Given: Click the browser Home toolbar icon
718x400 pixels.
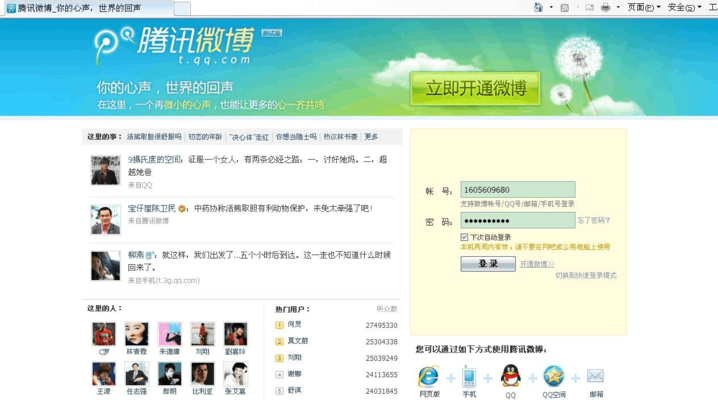Looking at the screenshot, I should click(x=538, y=7).
